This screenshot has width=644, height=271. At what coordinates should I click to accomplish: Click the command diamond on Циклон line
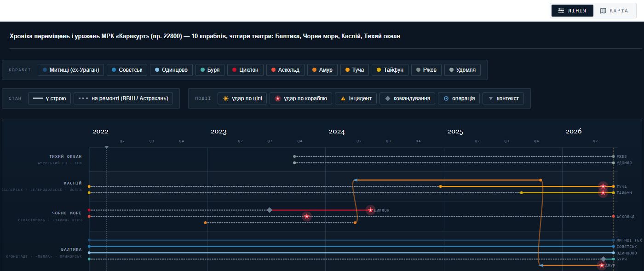(x=270, y=210)
